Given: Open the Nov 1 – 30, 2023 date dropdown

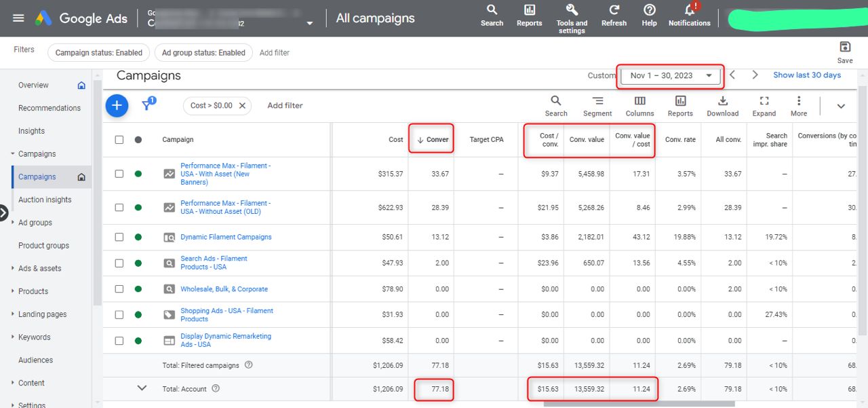Looking at the screenshot, I should pos(670,75).
